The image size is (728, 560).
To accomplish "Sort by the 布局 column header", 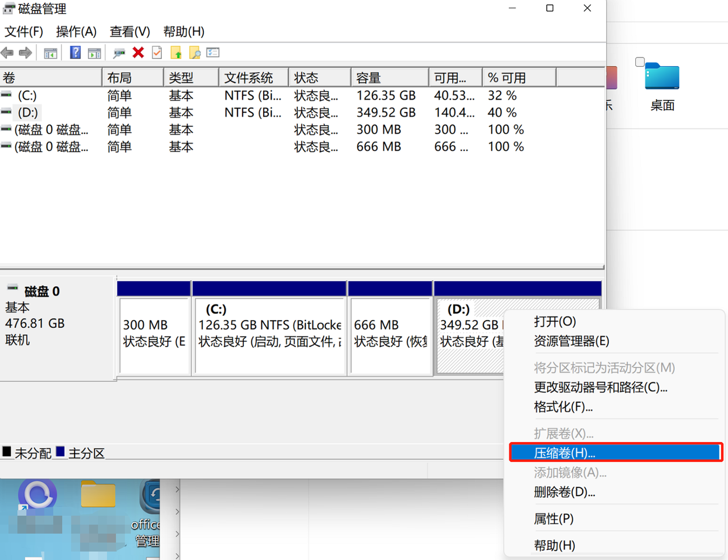I will coord(133,77).
